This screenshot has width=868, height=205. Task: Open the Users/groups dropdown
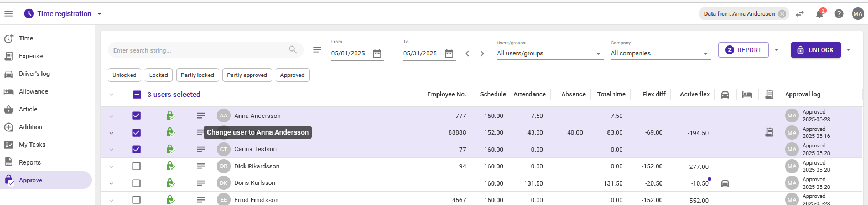click(x=549, y=53)
